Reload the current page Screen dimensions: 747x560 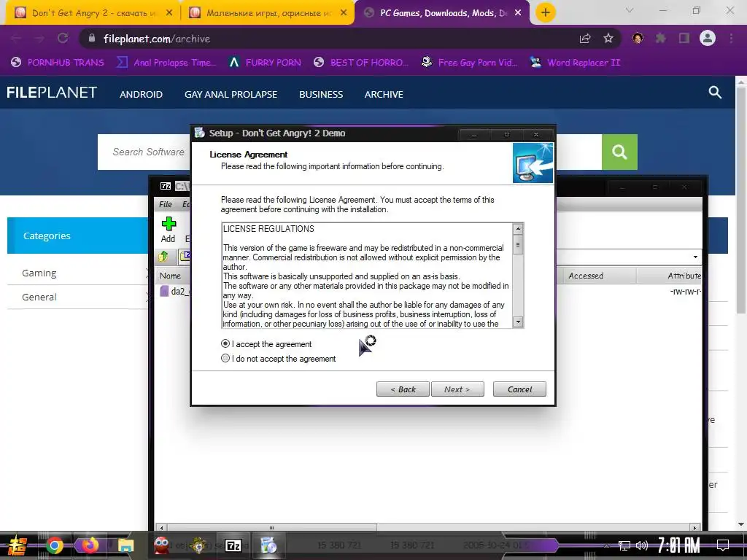63,39
